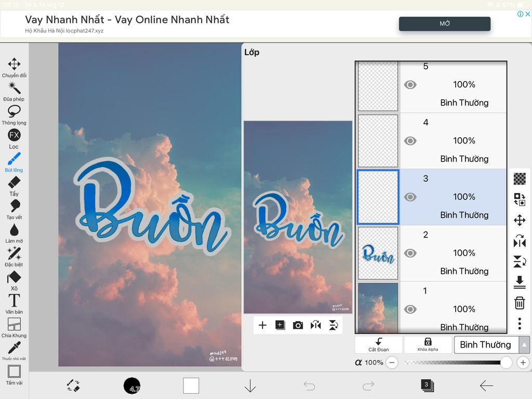Undo the last action
This screenshot has height=399, width=532.
[309, 386]
